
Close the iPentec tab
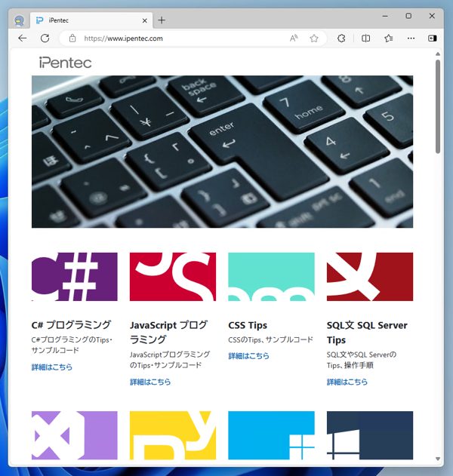click(x=145, y=20)
